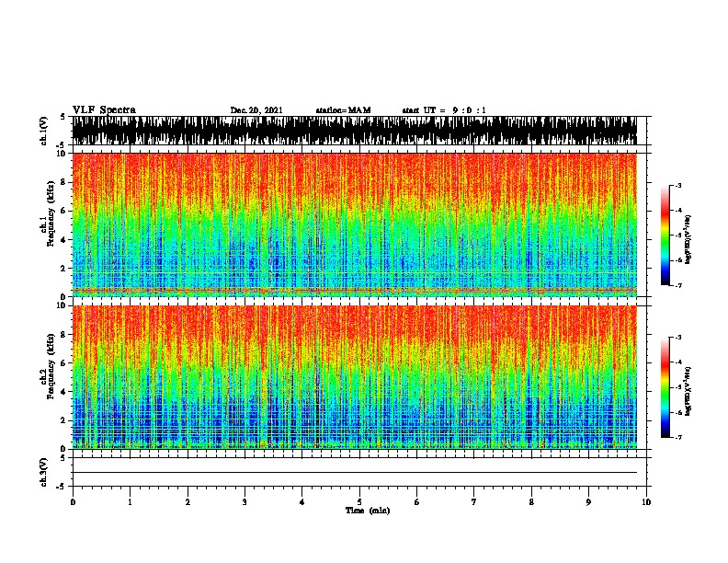The image size is (728, 563).
Task: Click the time axis tick label "1"
Action: click(x=130, y=502)
